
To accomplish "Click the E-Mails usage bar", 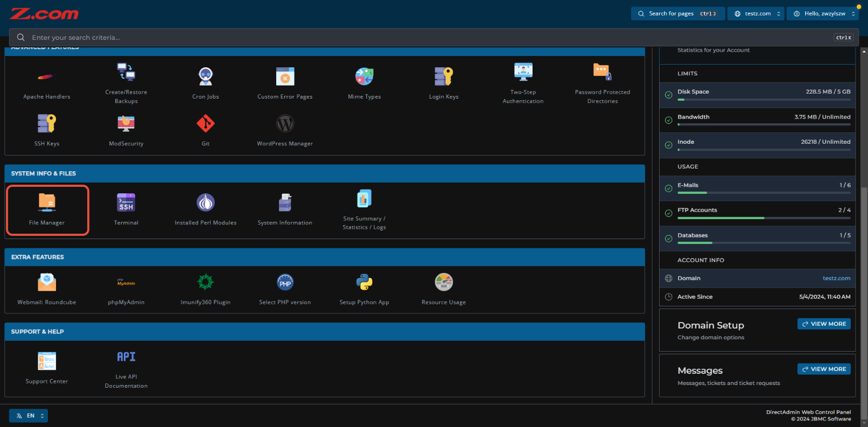I will tap(764, 193).
